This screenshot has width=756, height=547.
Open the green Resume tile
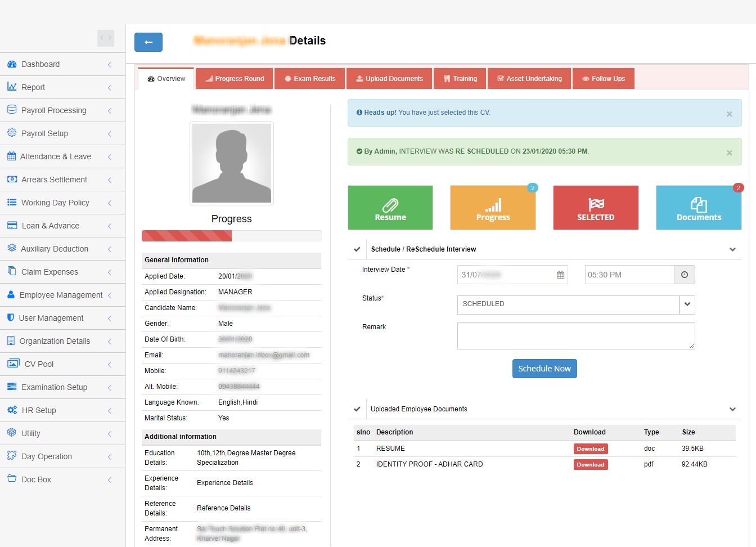tap(390, 208)
